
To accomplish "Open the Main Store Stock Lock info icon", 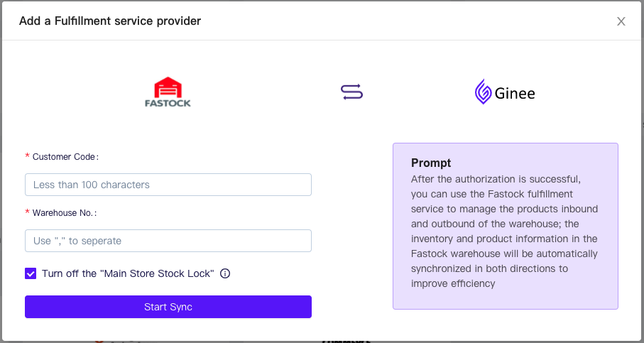I will click(x=225, y=273).
